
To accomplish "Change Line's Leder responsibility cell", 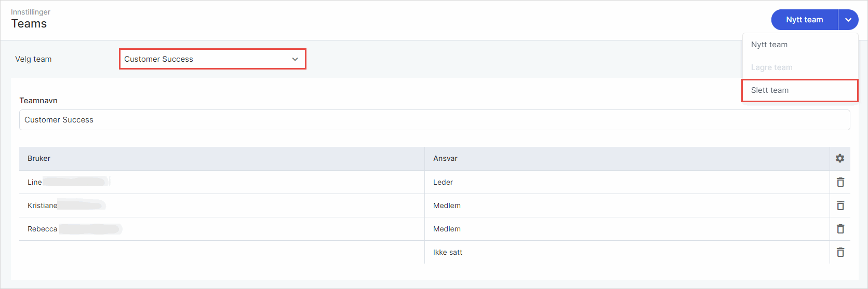I will point(443,182).
